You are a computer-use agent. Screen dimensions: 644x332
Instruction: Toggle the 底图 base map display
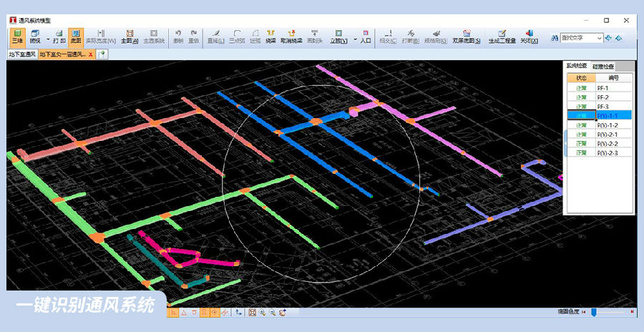coord(76,36)
